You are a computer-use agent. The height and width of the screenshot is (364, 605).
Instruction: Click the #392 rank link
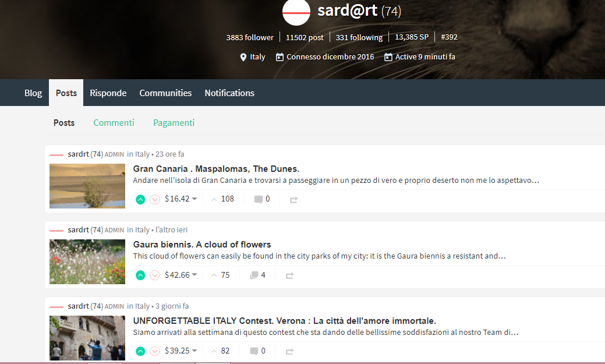click(x=449, y=37)
